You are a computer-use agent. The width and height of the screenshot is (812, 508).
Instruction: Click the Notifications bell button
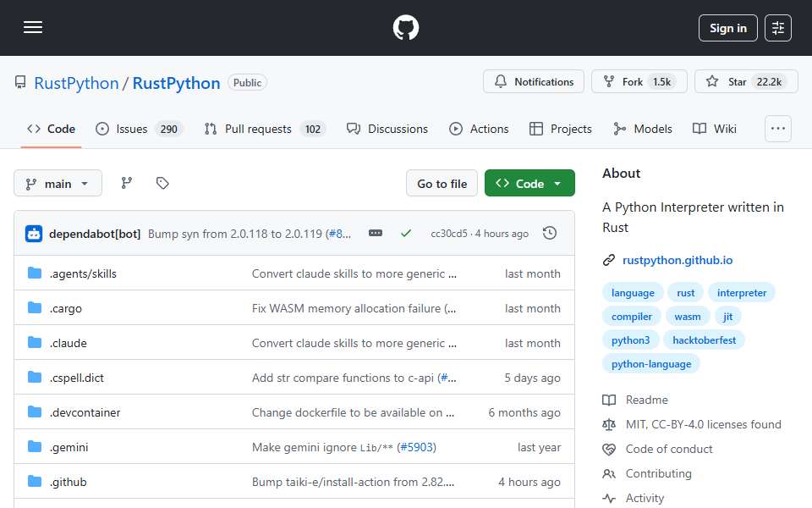click(534, 82)
